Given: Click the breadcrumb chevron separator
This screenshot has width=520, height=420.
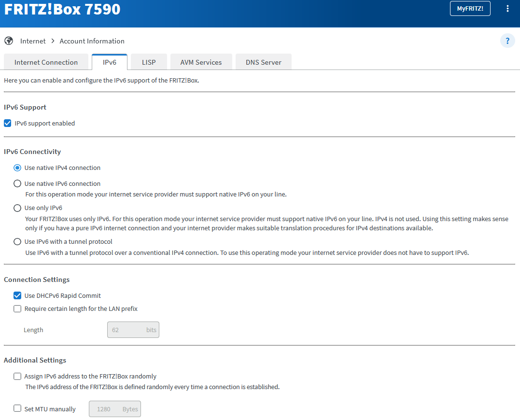Looking at the screenshot, I should pos(53,41).
